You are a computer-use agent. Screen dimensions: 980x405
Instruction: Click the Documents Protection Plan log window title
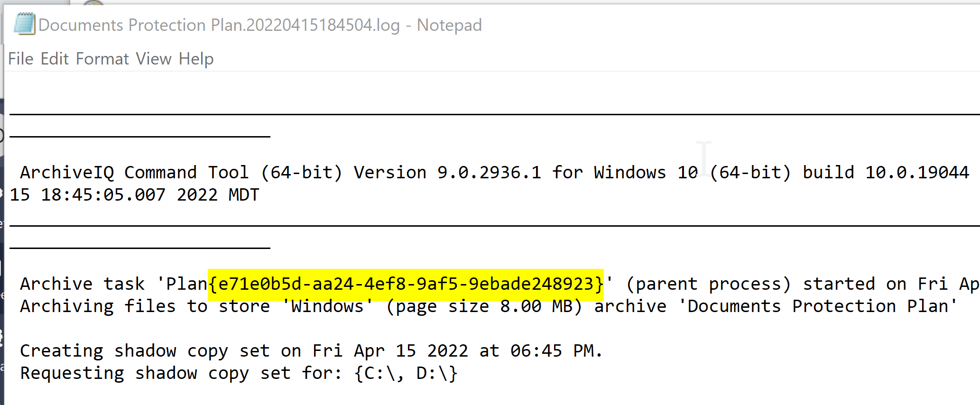click(260, 25)
